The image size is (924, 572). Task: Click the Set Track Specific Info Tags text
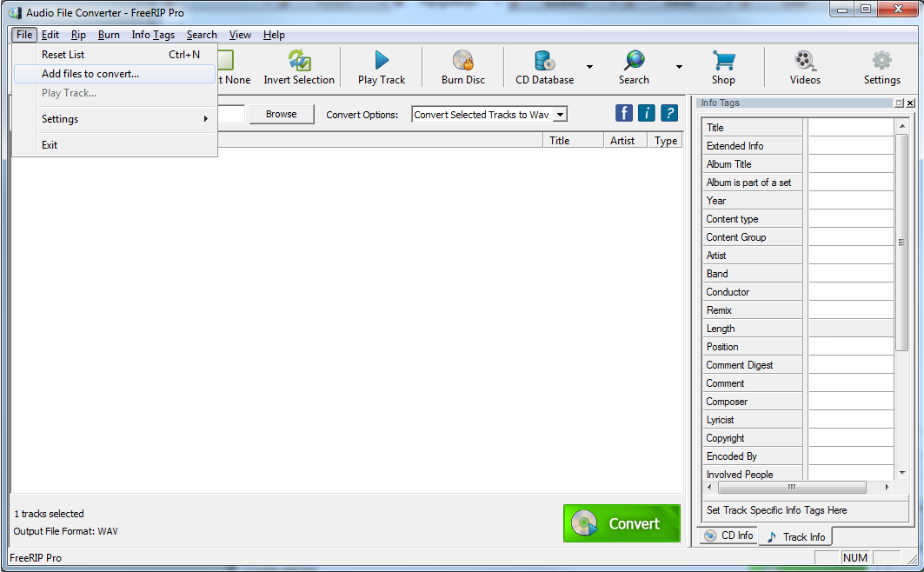pos(777,510)
